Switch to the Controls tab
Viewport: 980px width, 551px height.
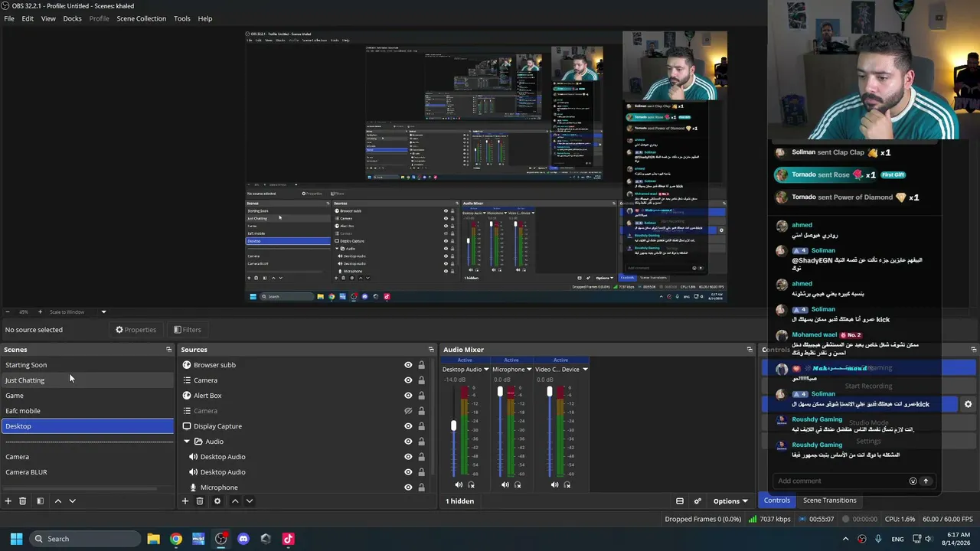[776, 500]
